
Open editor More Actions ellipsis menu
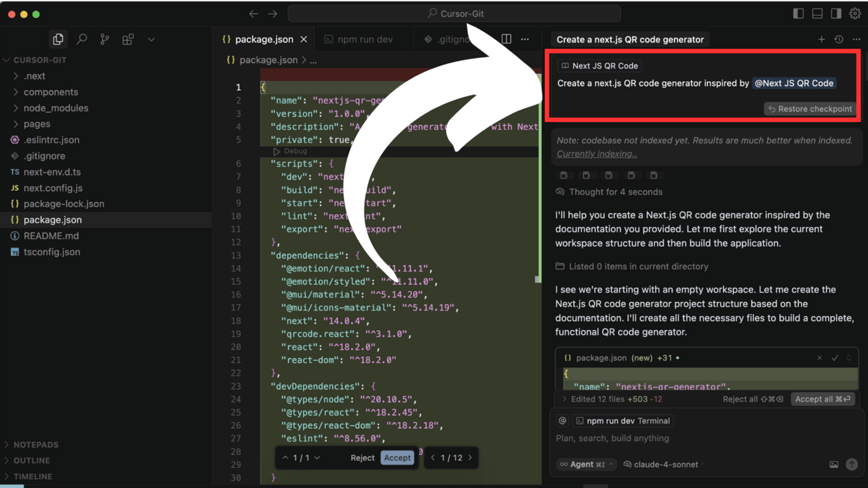[x=525, y=39]
